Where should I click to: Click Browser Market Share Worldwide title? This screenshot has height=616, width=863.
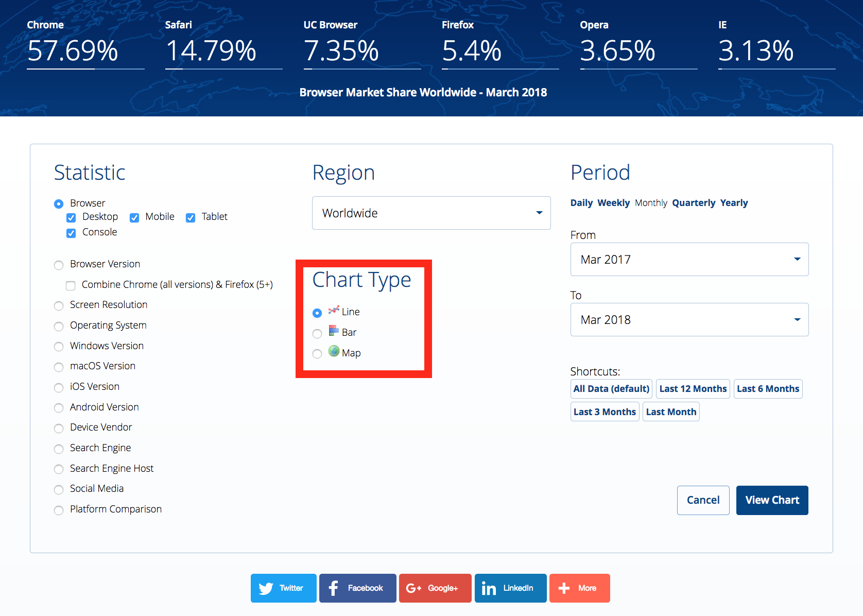coord(423,92)
